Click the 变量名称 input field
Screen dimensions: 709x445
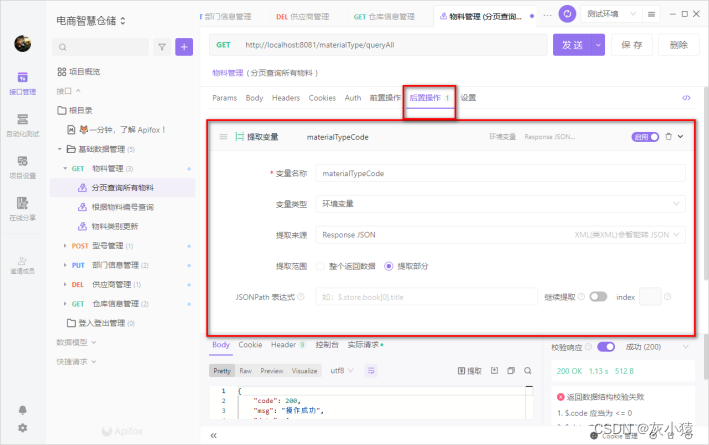501,173
